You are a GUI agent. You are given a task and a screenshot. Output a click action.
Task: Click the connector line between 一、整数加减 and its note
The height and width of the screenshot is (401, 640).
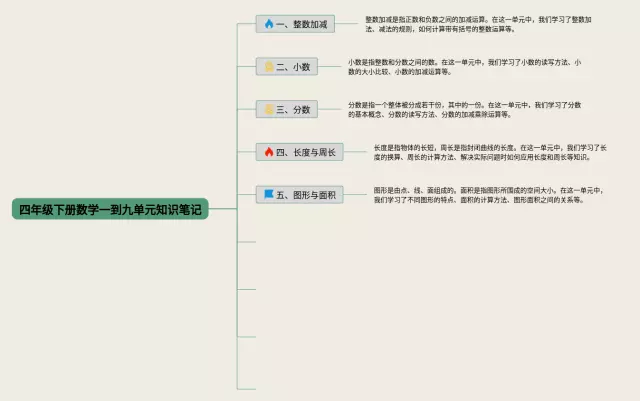[346, 24]
